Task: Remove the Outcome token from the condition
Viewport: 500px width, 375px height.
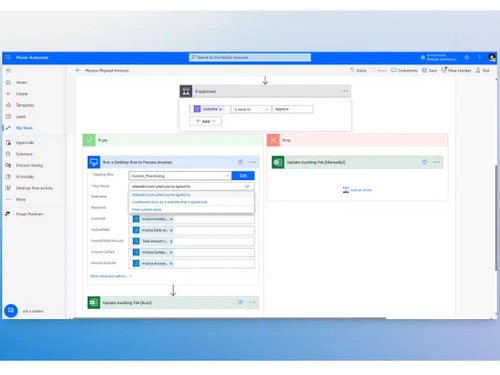Action: tap(221, 109)
